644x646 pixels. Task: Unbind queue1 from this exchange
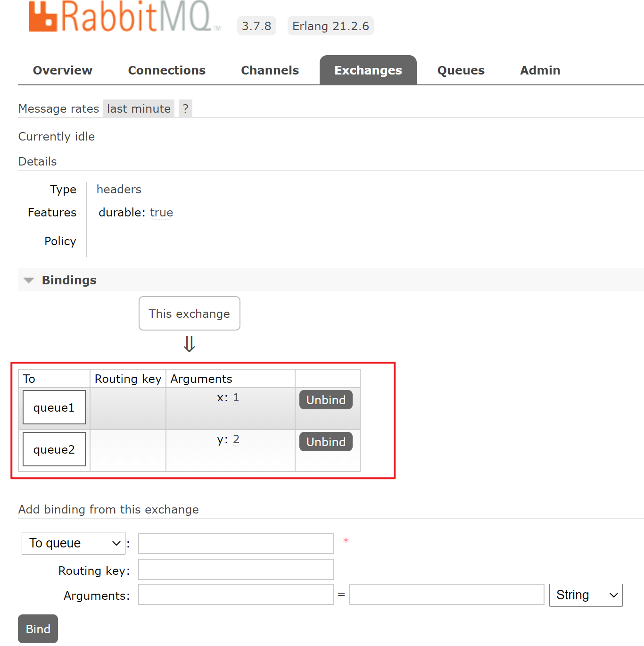pos(326,400)
